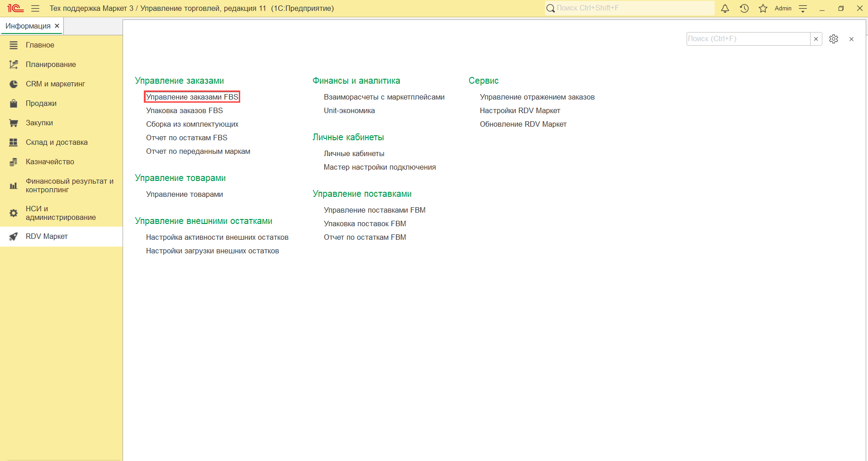Viewport: 868px width, 461px height.
Task: Click the 1C logo icon
Action: 15,8
